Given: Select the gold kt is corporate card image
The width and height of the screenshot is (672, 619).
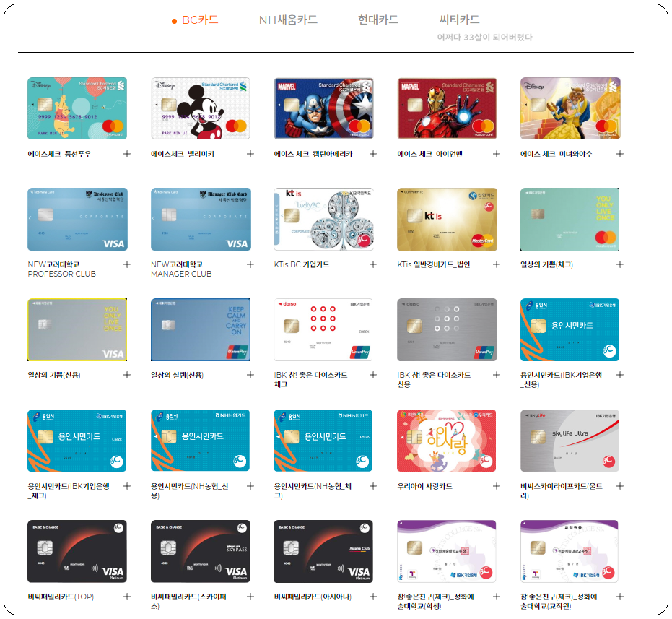Looking at the screenshot, I should click(447, 219).
